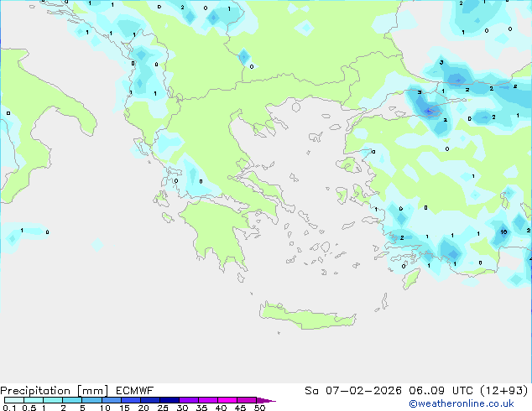Select the legend swatch for 1–2 mm

click(53, 400)
